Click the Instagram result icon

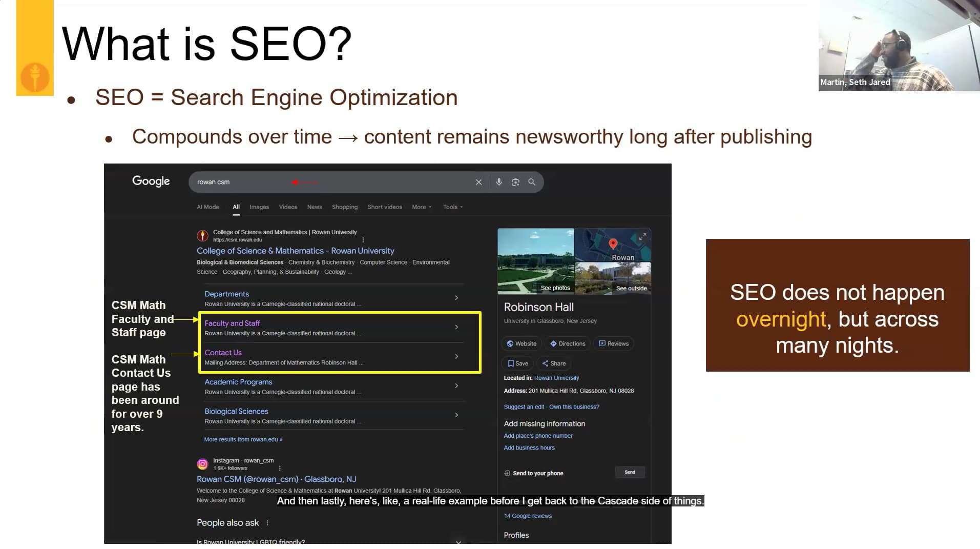pyautogui.click(x=202, y=464)
